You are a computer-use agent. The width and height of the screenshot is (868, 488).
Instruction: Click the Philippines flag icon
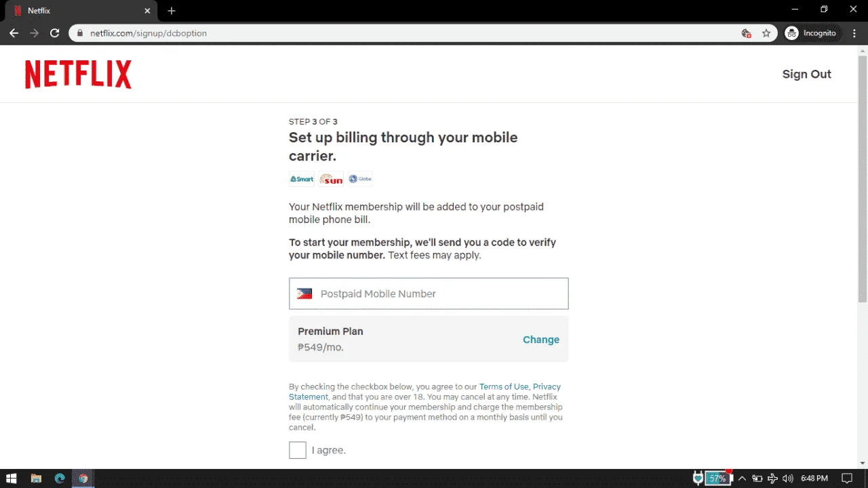point(304,293)
